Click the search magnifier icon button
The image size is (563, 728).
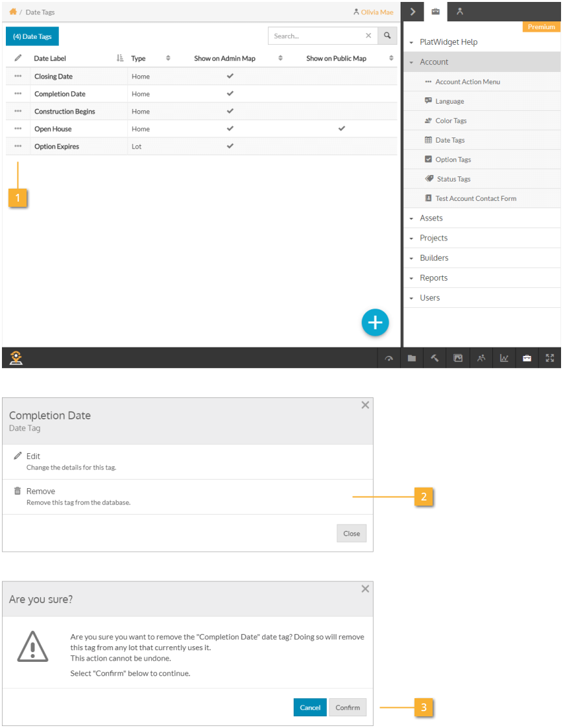click(387, 36)
